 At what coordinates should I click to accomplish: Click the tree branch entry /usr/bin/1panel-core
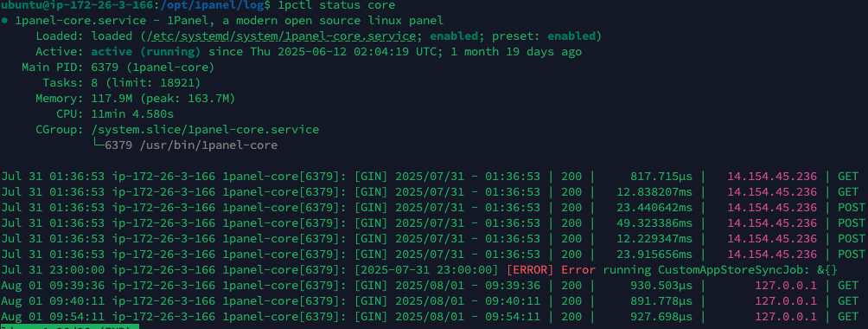[190, 145]
